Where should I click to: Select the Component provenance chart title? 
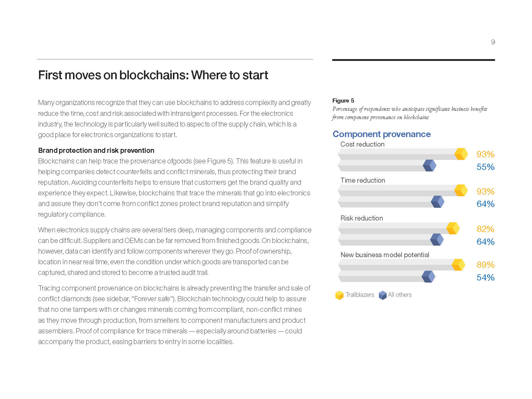click(382, 134)
